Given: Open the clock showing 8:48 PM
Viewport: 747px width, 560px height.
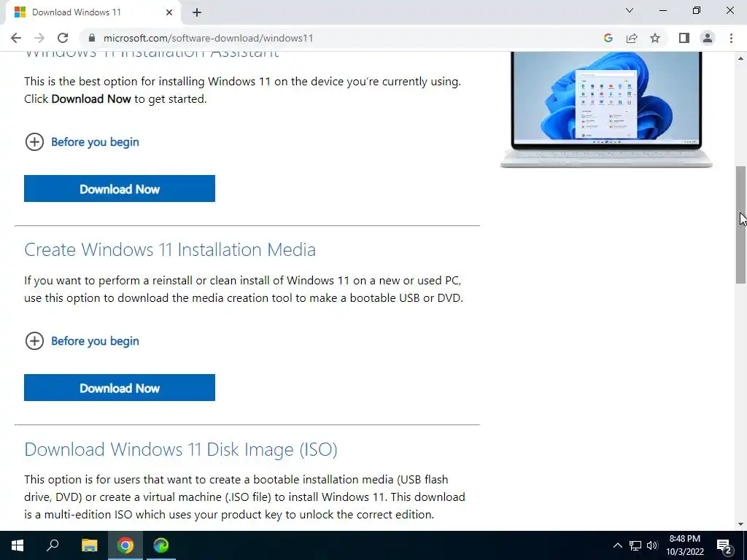Looking at the screenshot, I should [684, 545].
